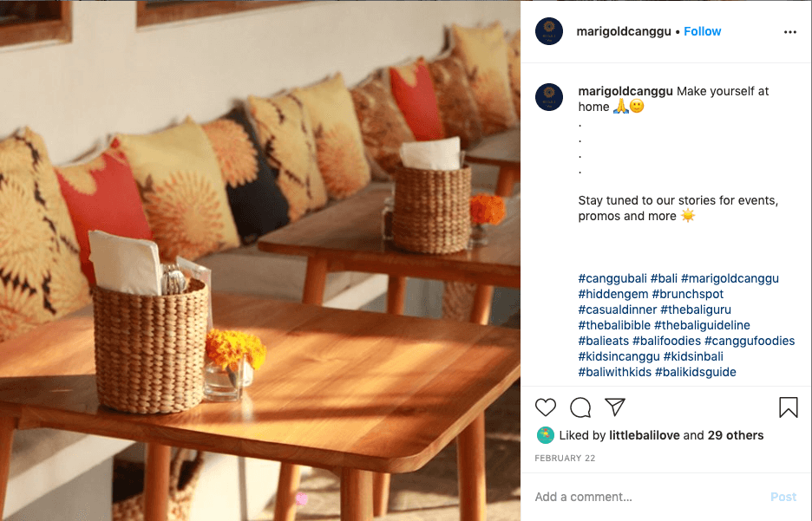812x521 pixels.
Task: Open the three-dot more options menu
Action: tap(789, 32)
